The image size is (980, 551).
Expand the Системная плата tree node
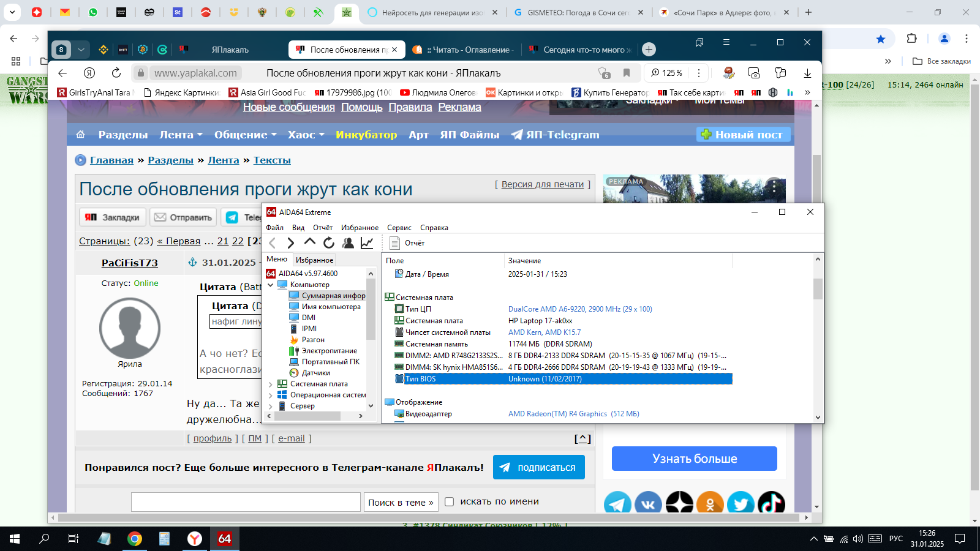(270, 384)
